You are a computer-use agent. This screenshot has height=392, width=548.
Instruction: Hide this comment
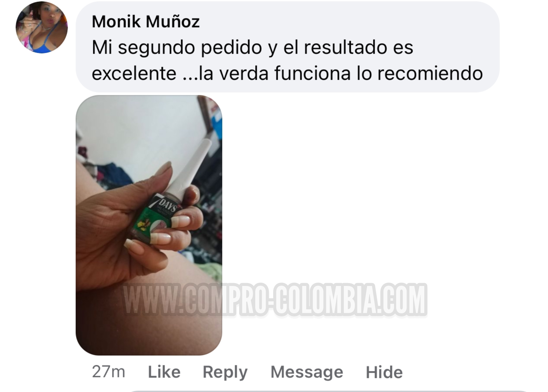click(x=384, y=372)
